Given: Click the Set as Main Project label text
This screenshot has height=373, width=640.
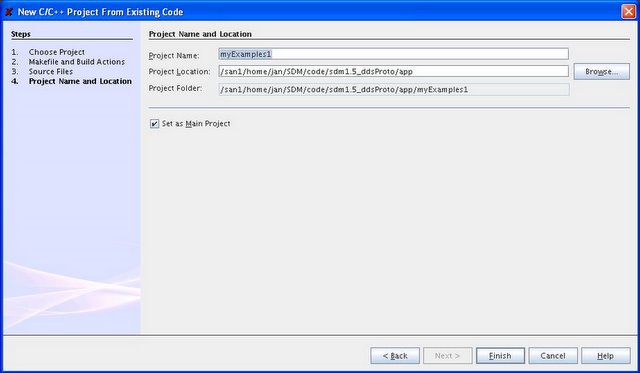Looking at the screenshot, I should click(x=196, y=124).
